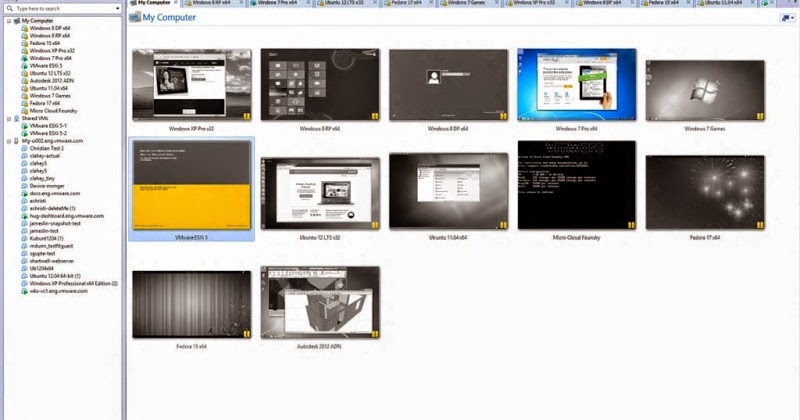Click the running VM icon beside Windows 7 Pro x64 in tree

pos(24,58)
